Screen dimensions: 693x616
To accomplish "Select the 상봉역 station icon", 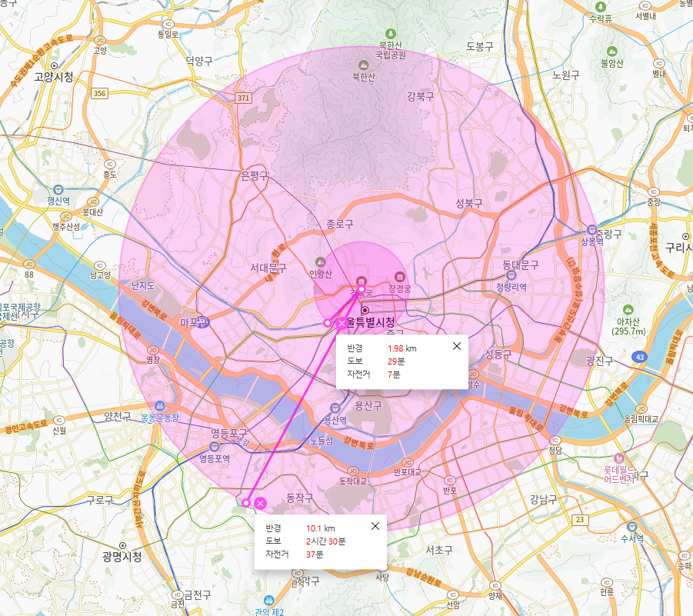I will pos(591,230).
